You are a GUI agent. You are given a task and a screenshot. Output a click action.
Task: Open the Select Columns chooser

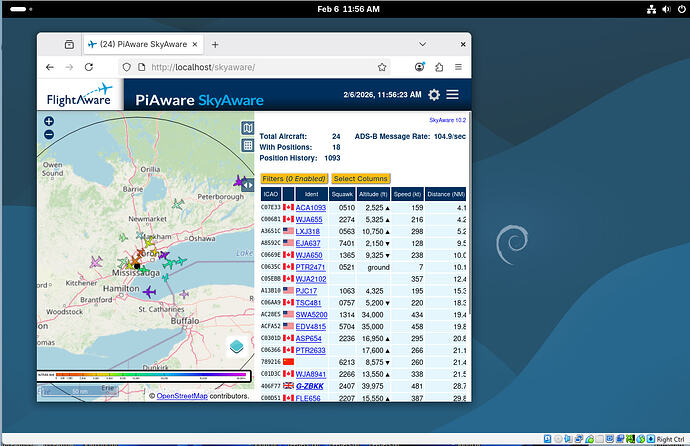point(360,178)
